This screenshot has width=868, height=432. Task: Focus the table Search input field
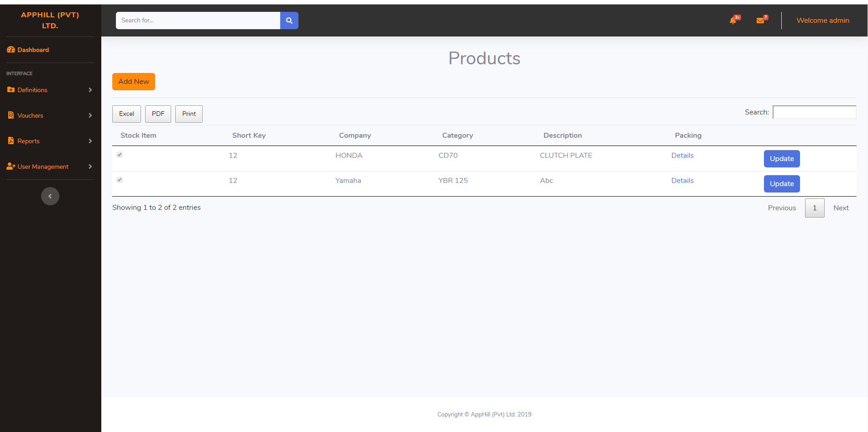point(814,112)
